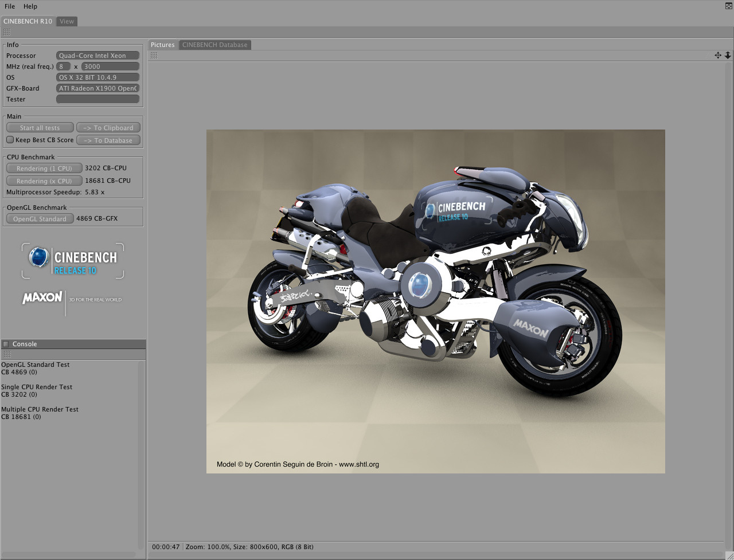Image resolution: width=734 pixels, height=560 pixels.
Task: Click the pan view move icon
Action: [718, 55]
